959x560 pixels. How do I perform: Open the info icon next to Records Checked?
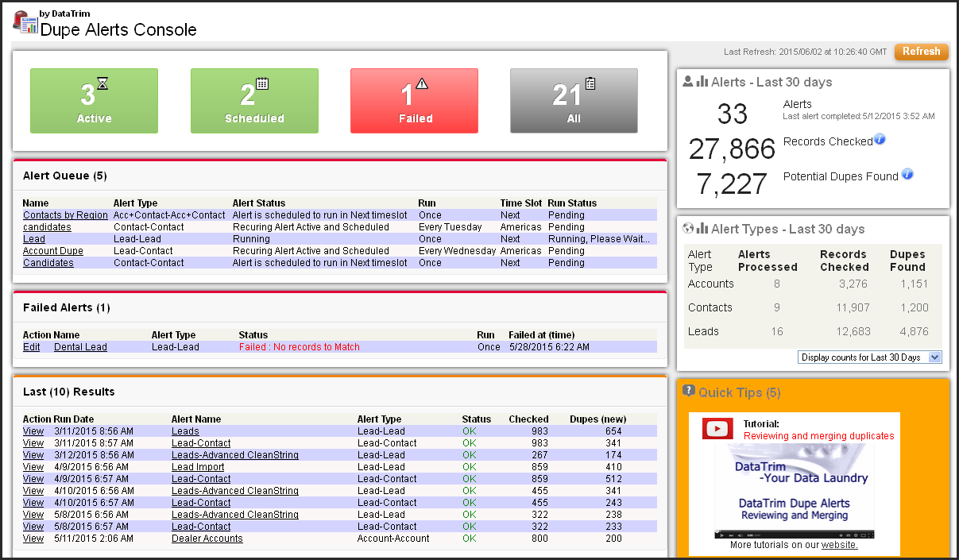coord(880,140)
